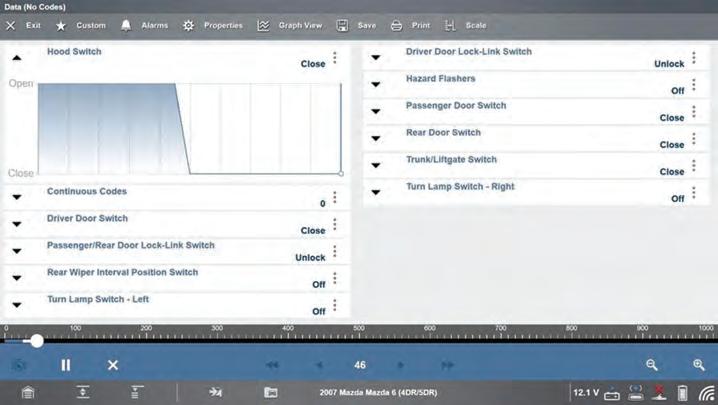Click the Home icon in bottom bar
The height and width of the screenshot is (405, 718).
click(x=28, y=393)
